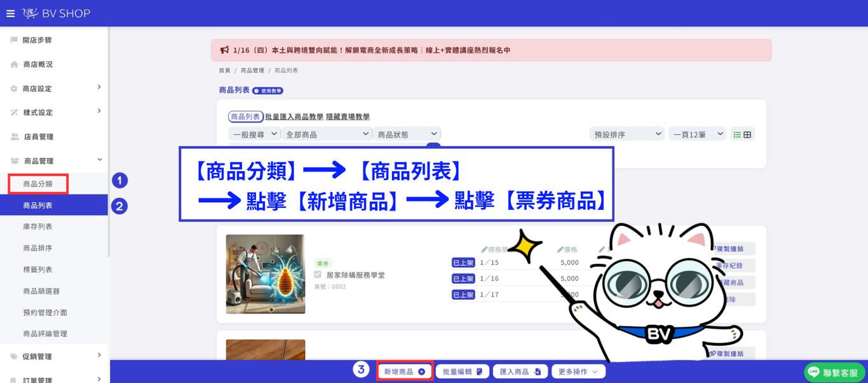The width and height of the screenshot is (868, 383).
Task: Open 商品篩選器 in the sidebar
Action: pyautogui.click(x=41, y=291)
